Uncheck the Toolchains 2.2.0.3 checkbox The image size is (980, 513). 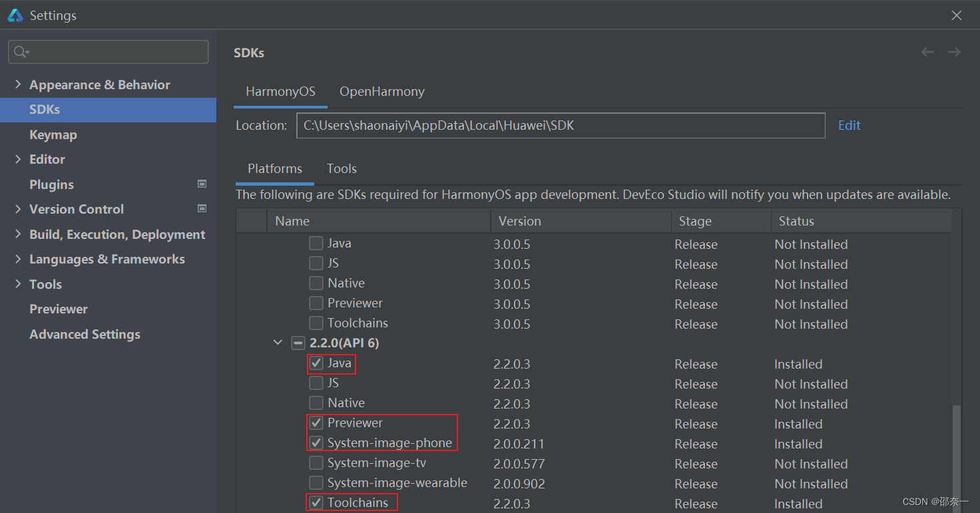point(316,503)
